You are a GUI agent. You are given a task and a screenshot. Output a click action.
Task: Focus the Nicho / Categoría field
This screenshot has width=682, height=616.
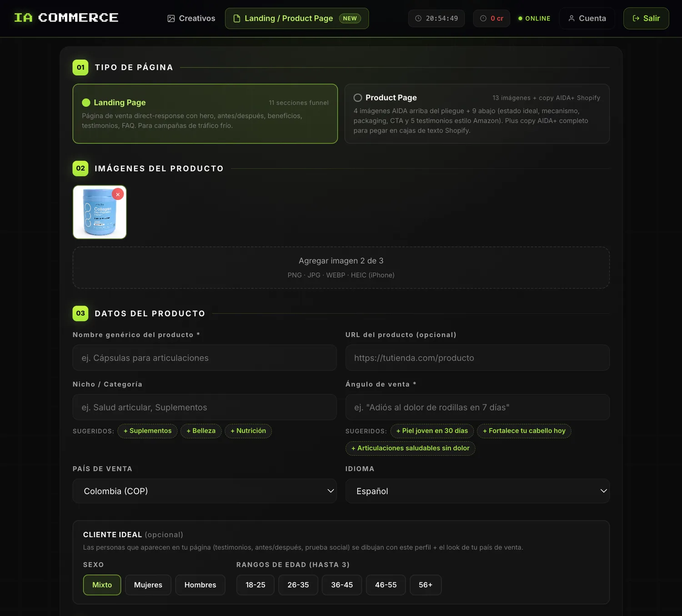[x=205, y=407]
